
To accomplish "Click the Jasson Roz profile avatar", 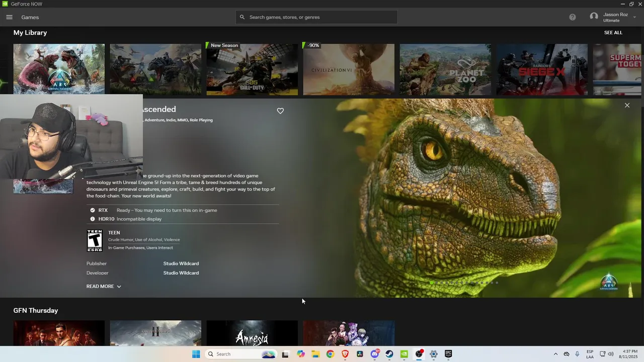I will pyautogui.click(x=594, y=17).
